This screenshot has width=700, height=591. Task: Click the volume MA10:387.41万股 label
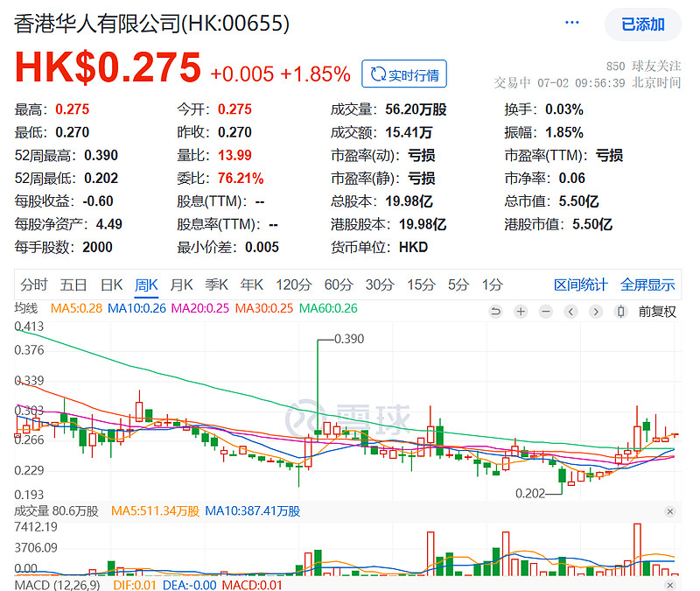(x=253, y=511)
